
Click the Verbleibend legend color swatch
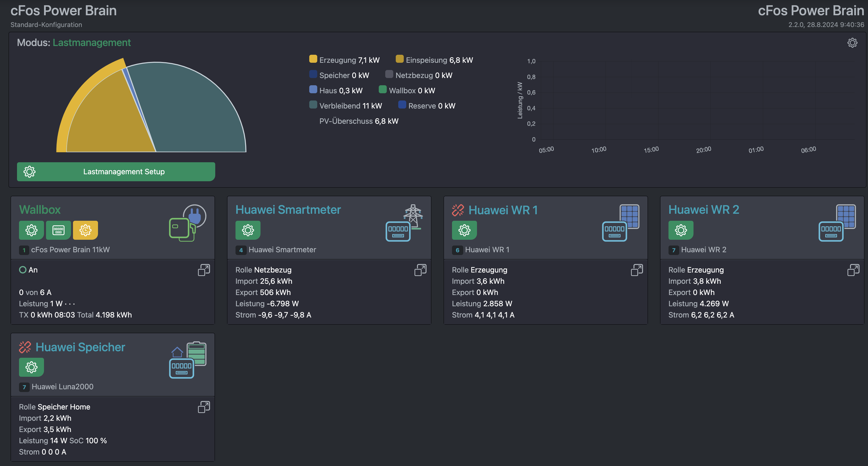tap(313, 104)
